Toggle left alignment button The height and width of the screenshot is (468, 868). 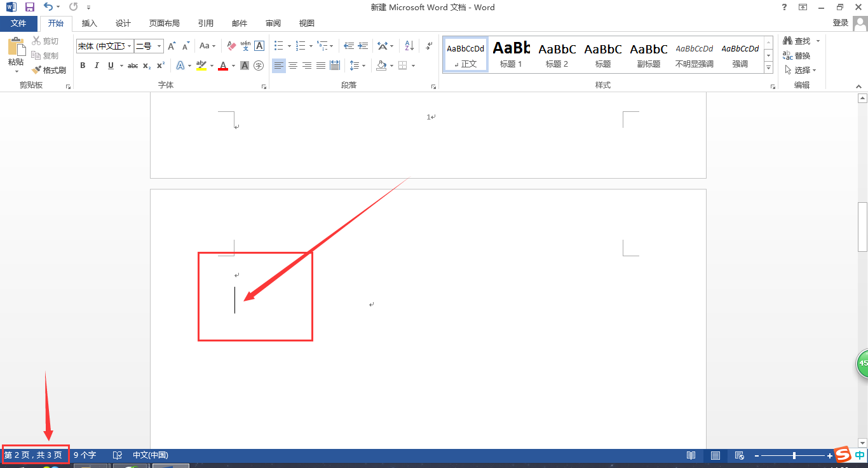tap(279, 65)
